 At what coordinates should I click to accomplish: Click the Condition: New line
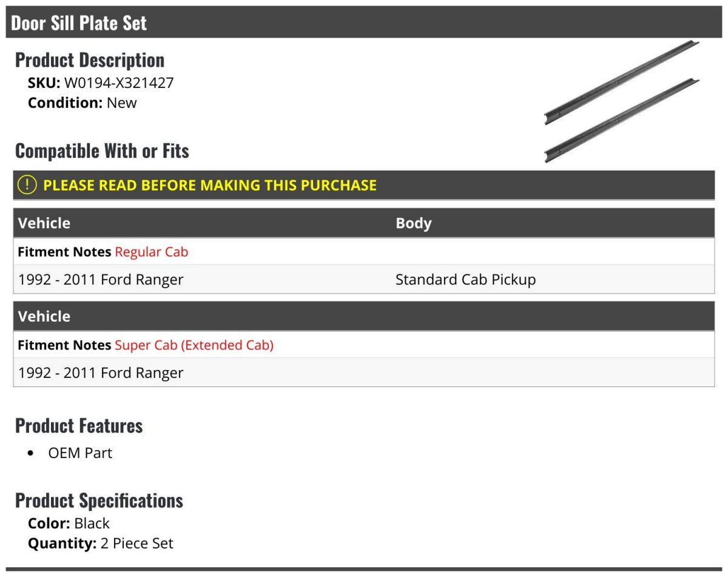point(83,103)
